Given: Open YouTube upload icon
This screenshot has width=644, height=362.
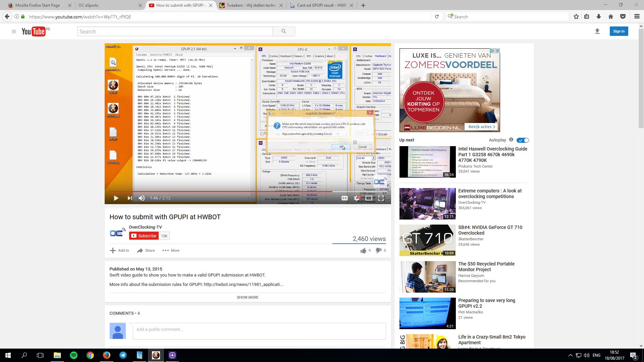Looking at the screenshot, I should [x=597, y=31].
